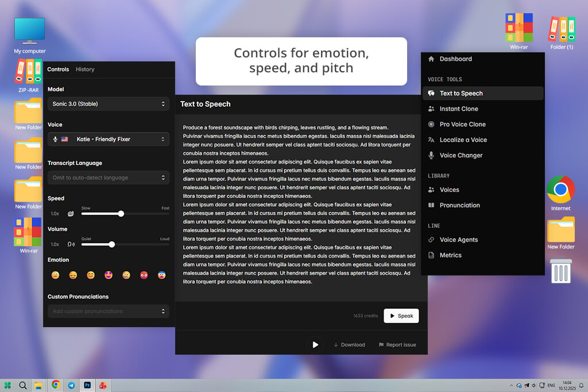This screenshot has height=392, width=588.
Task: Click the microphone icon in Voice selector
Action: [55, 139]
